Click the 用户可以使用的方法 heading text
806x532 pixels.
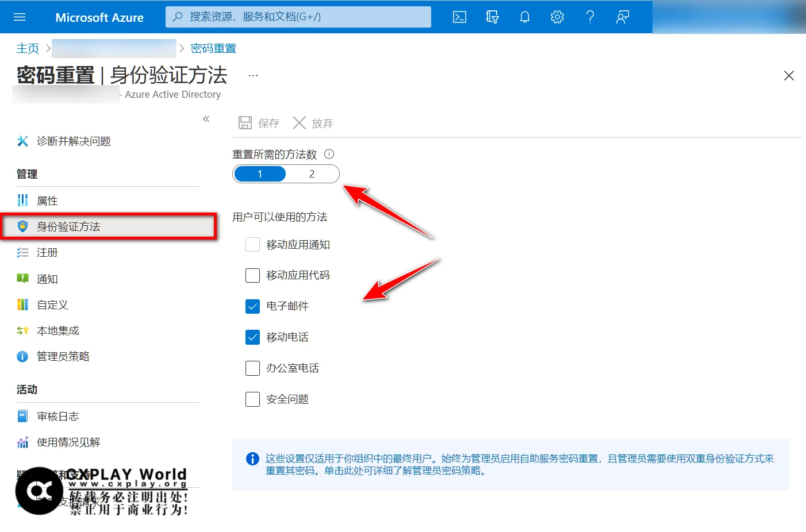(x=280, y=217)
